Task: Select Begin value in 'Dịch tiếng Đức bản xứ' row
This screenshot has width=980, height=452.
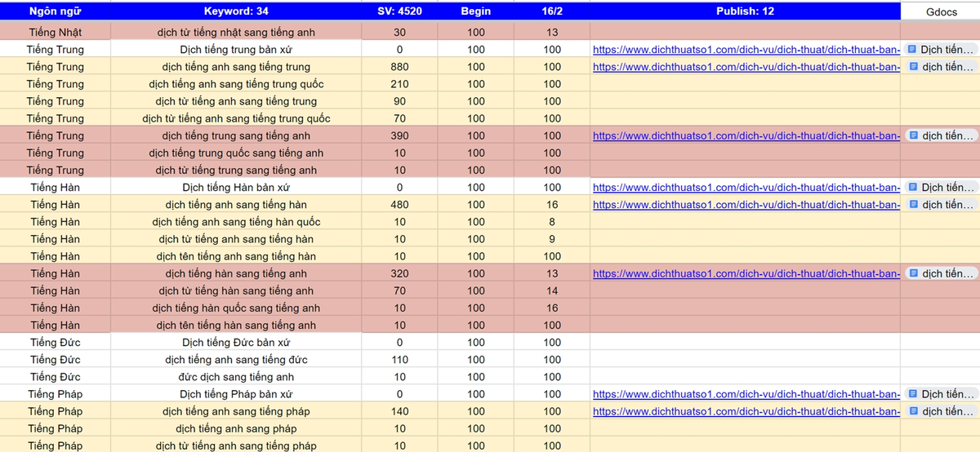Action: [476, 343]
